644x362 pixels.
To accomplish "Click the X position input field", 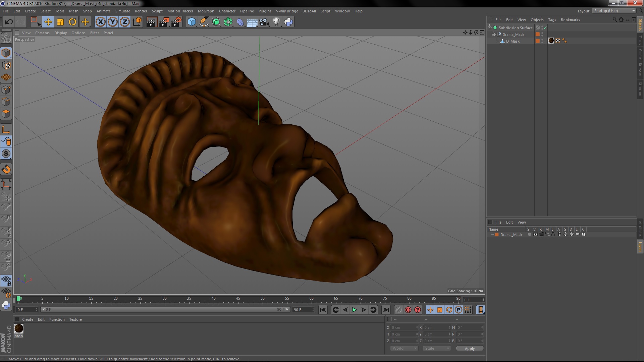I will pos(405,327).
